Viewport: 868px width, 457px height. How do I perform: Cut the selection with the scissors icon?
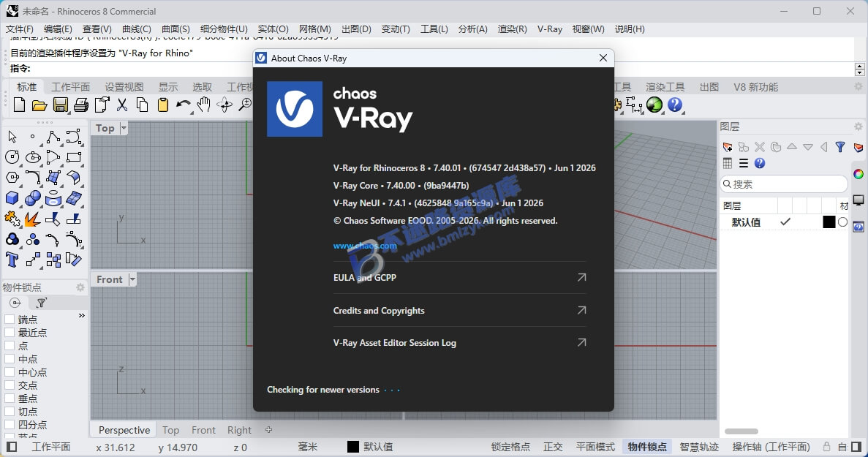coord(122,105)
